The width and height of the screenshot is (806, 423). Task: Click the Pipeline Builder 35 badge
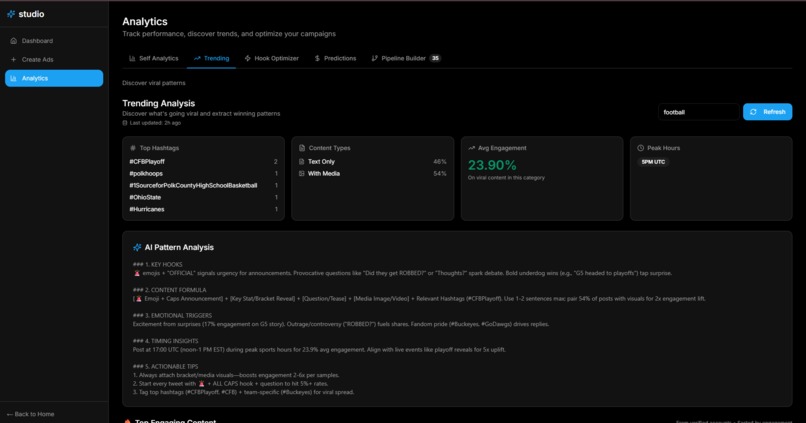click(435, 58)
